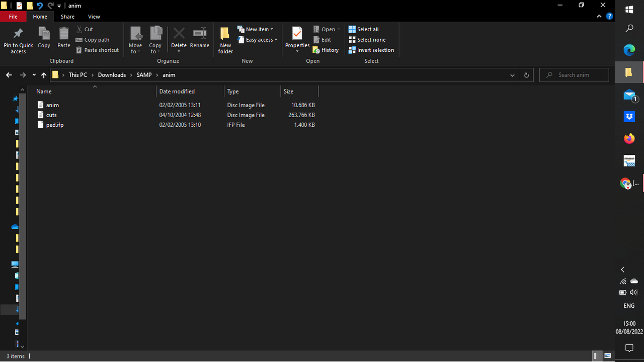Open the Easy access dropdown

tap(257, 40)
